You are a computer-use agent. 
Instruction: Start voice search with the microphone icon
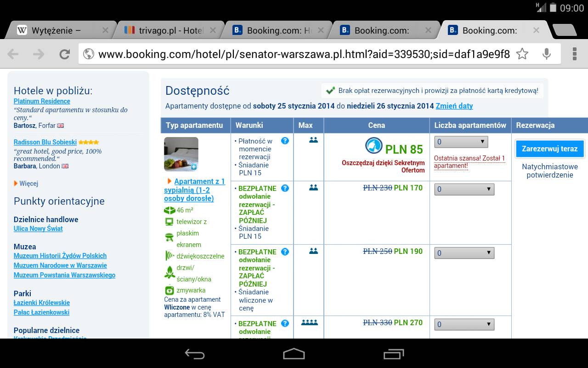click(x=546, y=54)
